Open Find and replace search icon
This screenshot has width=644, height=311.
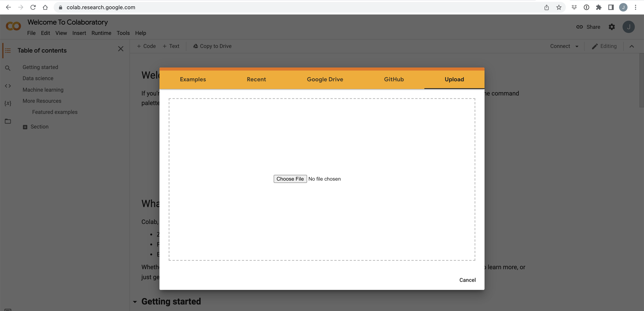click(8, 68)
